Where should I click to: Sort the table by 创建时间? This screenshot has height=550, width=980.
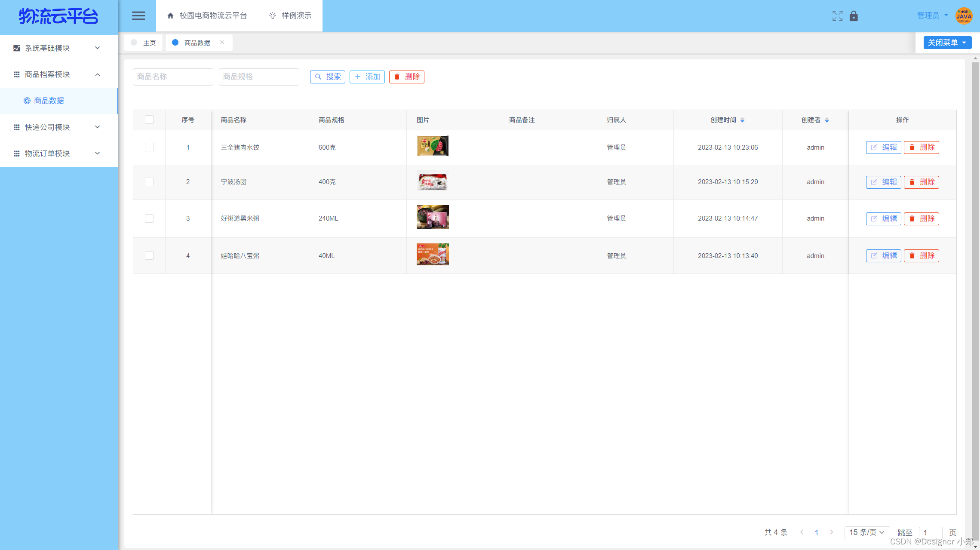[742, 120]
